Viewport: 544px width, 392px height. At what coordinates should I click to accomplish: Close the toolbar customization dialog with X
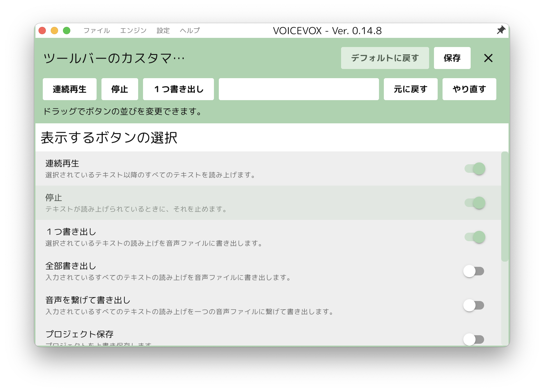488,58
